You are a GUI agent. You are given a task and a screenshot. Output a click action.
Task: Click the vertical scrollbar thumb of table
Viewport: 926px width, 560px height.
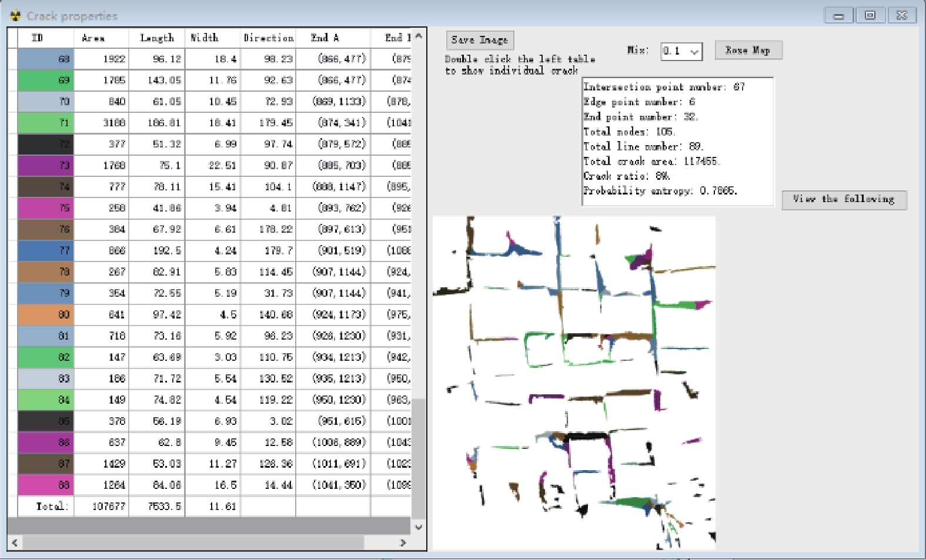[419, 458]
